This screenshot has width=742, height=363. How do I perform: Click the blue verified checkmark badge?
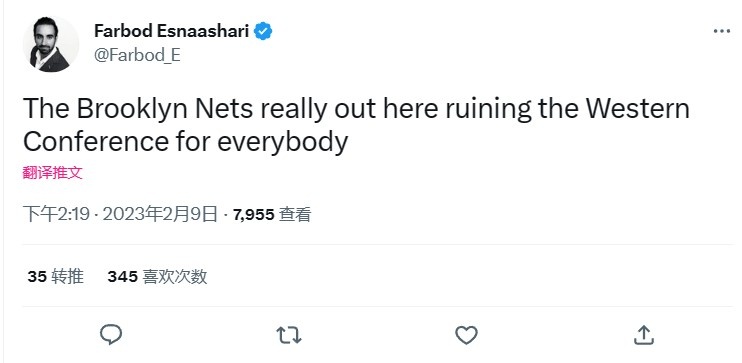pyautogui.click(x=263, y=31)
